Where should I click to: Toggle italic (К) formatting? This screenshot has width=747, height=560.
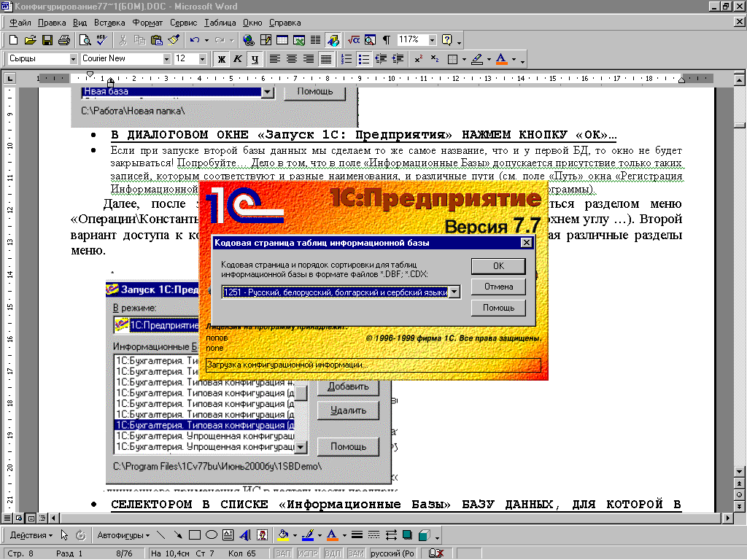coord(238,59)
